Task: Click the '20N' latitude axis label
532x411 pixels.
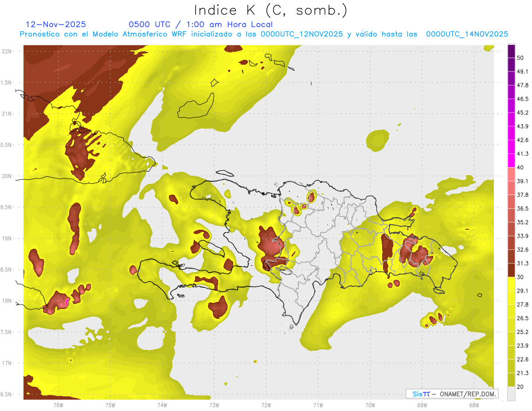Action: point(7,176)
